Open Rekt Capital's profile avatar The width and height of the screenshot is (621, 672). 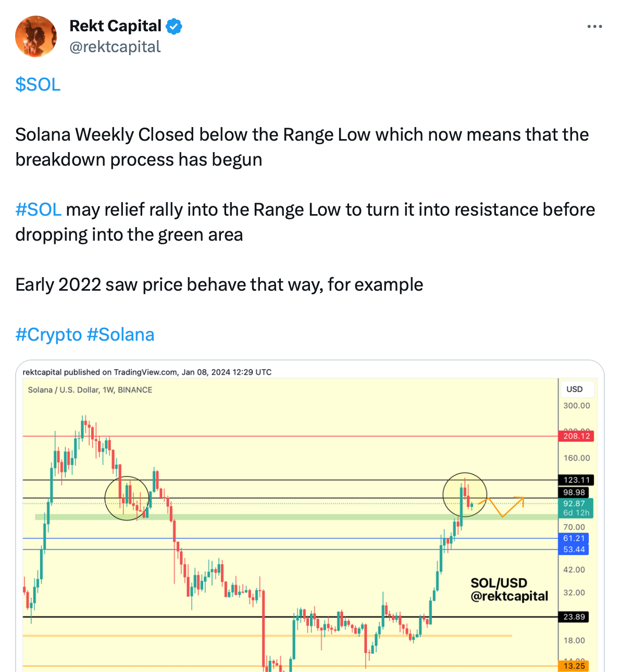click(36, 36)
